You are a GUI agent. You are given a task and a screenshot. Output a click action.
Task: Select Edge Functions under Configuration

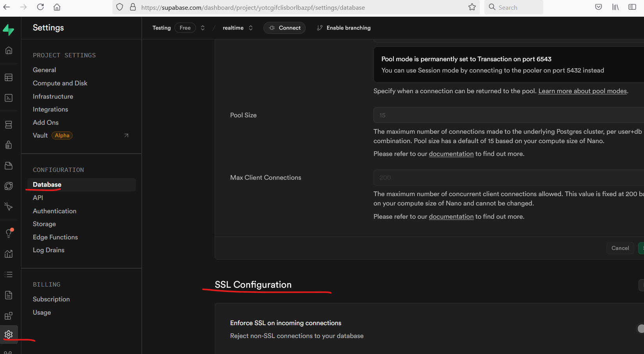point(55,237)
